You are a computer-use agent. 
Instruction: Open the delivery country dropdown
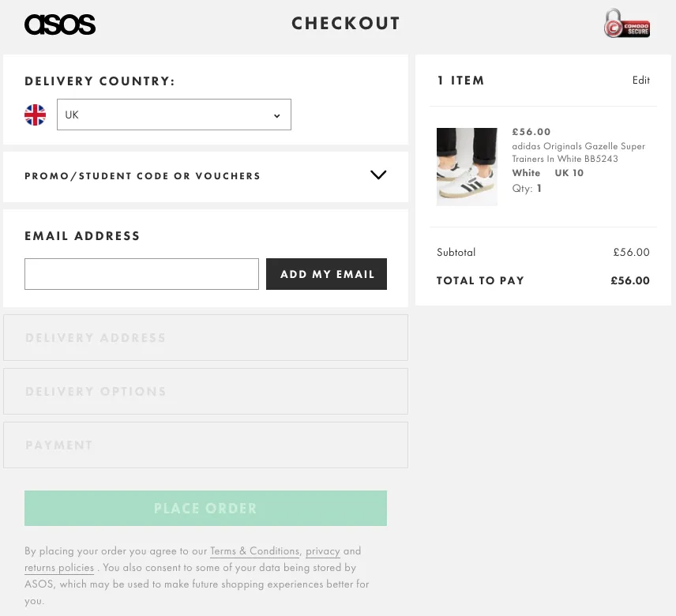pyautogui.click(x=174, y=115)
